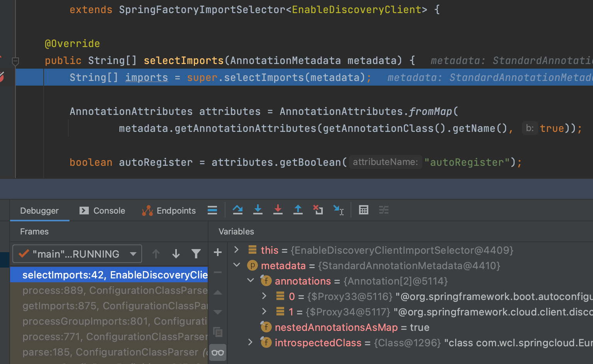Click the 'fromMap' method call

(x=430, y=111)
